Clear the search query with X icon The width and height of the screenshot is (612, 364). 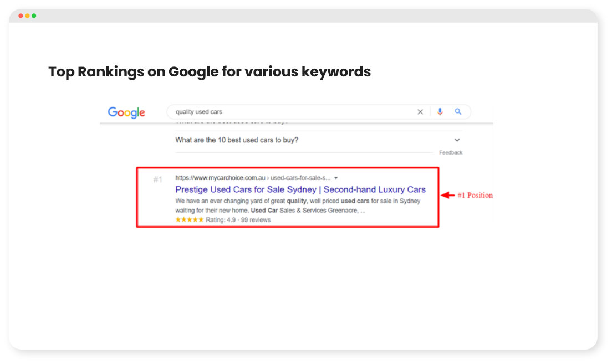(420, 112)
